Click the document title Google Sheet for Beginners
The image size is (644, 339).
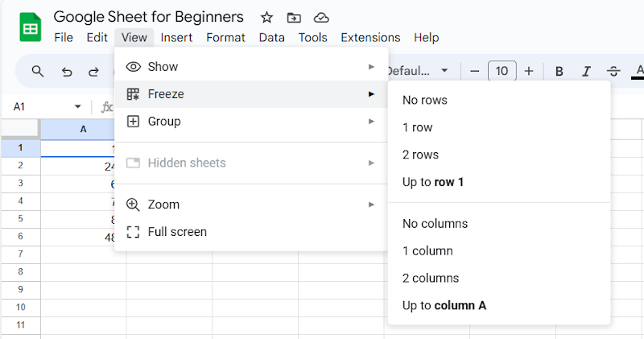tap(148, 17)
